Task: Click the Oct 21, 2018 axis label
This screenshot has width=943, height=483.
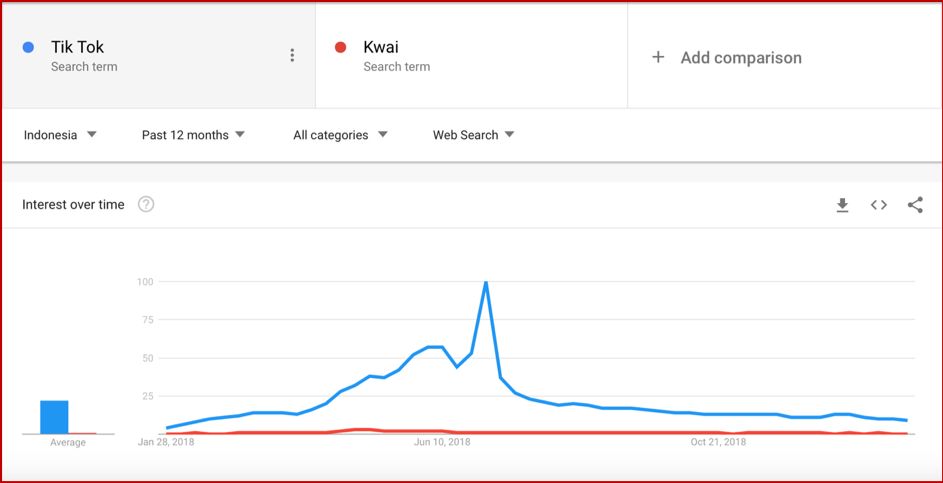Action: (718, 442)
